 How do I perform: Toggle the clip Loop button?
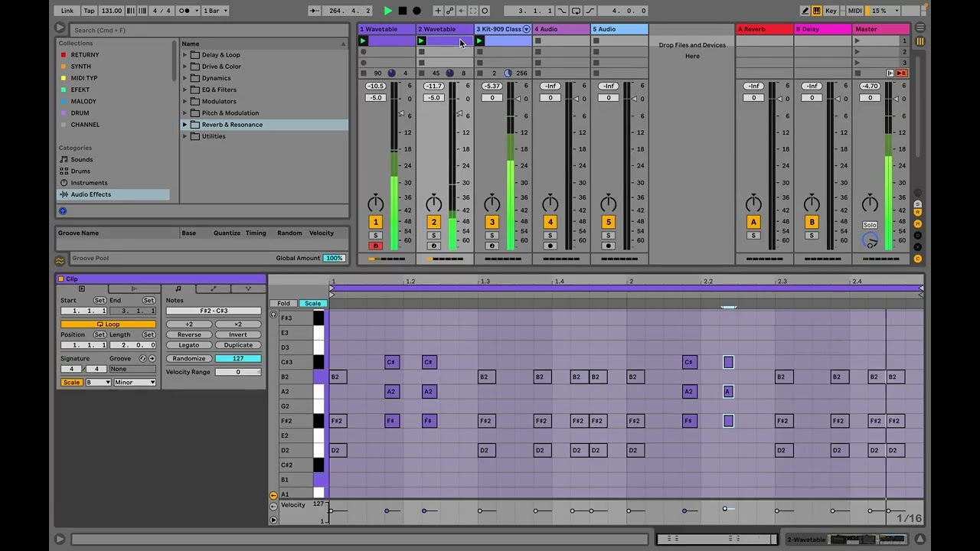[108, 324]
